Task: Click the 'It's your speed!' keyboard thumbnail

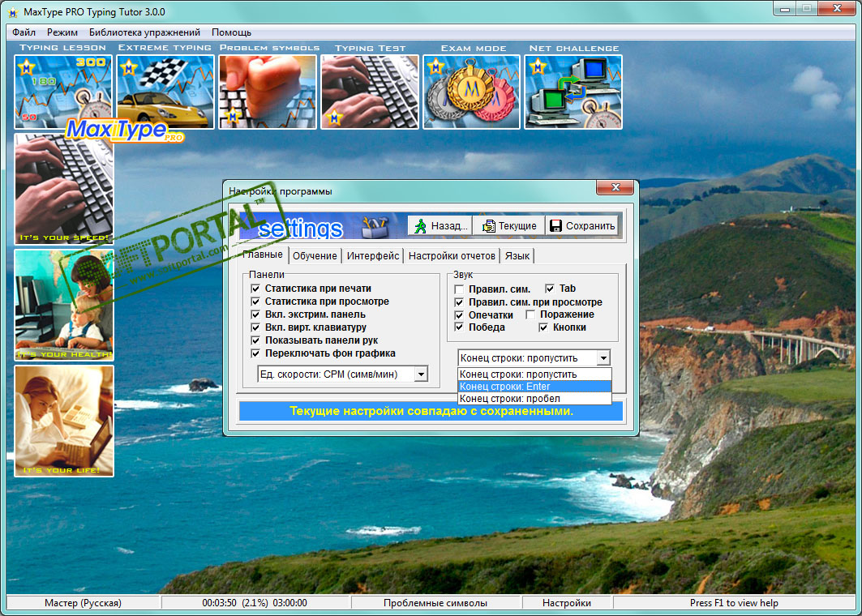Action: [64, 190]
